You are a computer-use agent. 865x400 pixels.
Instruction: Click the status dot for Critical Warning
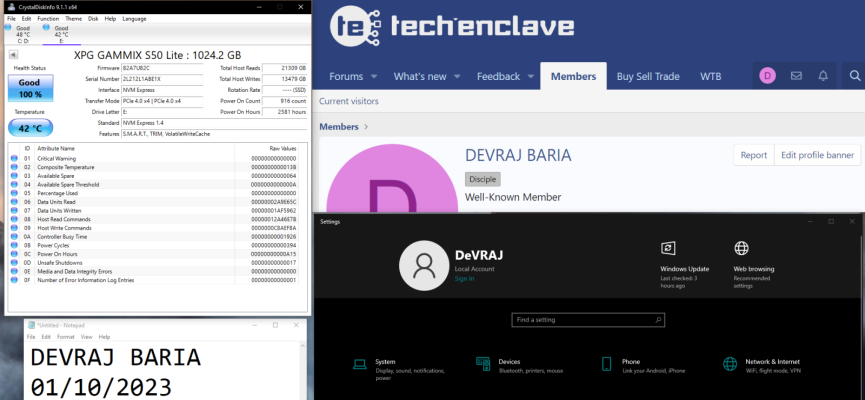[x=14, y=158]
